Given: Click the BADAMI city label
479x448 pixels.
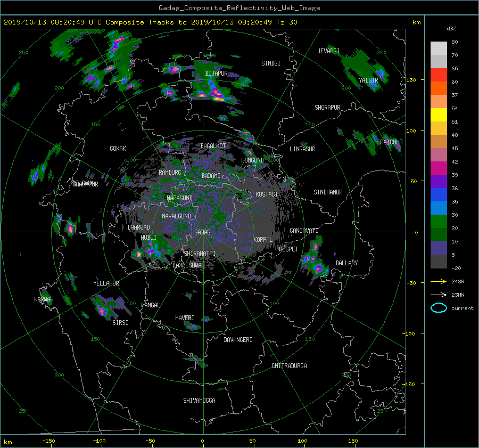Looking at the screenshot, I should click(211, 176).
